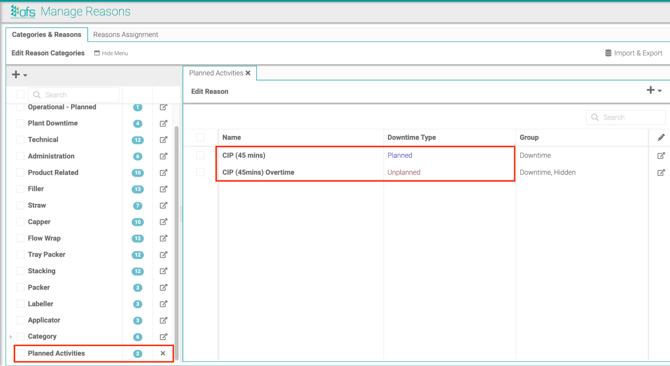Image resolution: width=670 pixels, height=366 pixels.
Task: Tick the CIP (45mins) Overtime row checkbox
Action: (200, 172)
